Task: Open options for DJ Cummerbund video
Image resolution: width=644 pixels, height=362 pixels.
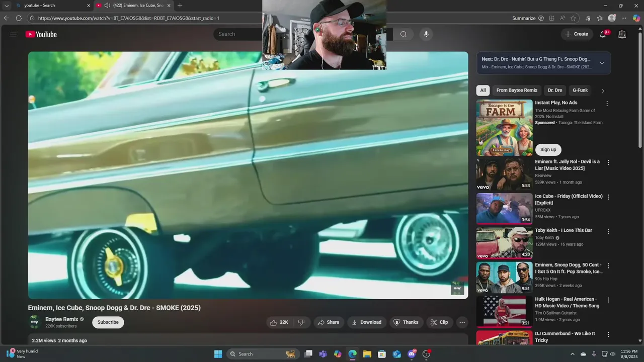Action: click(x=608, y=334)
